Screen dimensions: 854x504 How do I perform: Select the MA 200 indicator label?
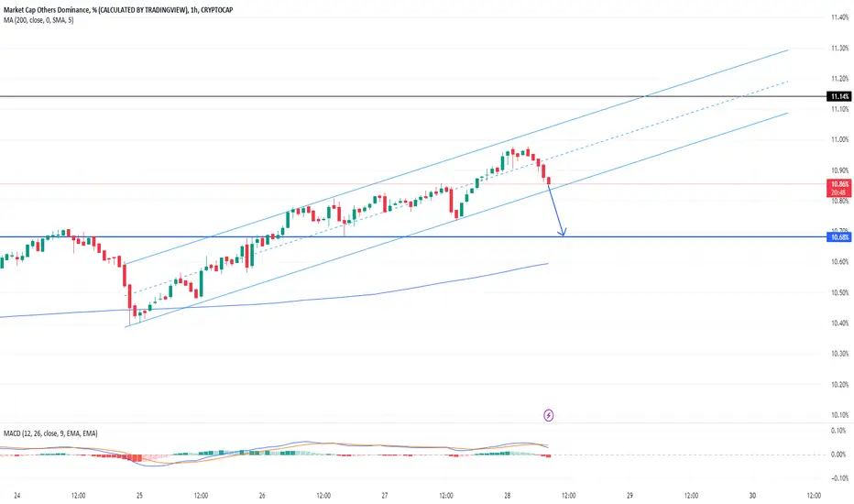(38, 20)
